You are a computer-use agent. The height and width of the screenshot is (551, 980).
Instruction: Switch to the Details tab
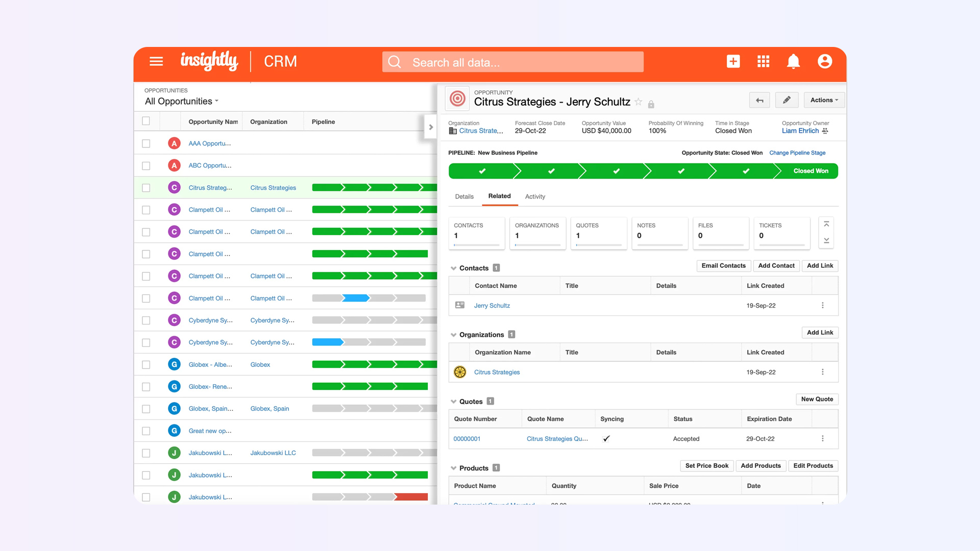(464, 196)
